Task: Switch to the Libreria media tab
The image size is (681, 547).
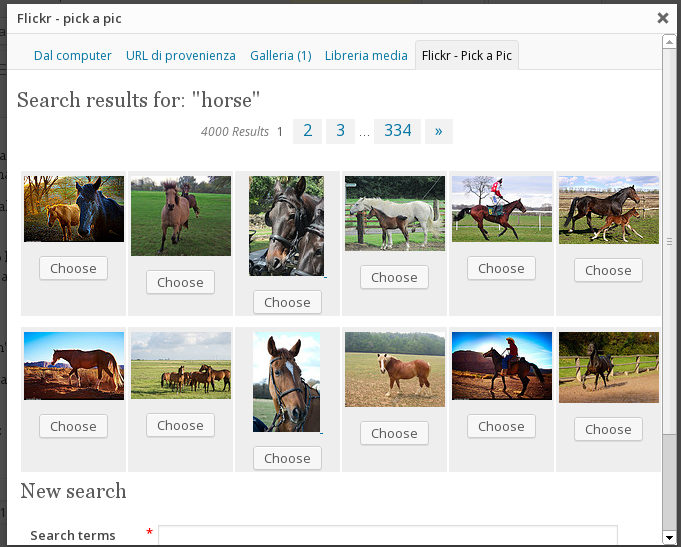Action: pos(366,56)
